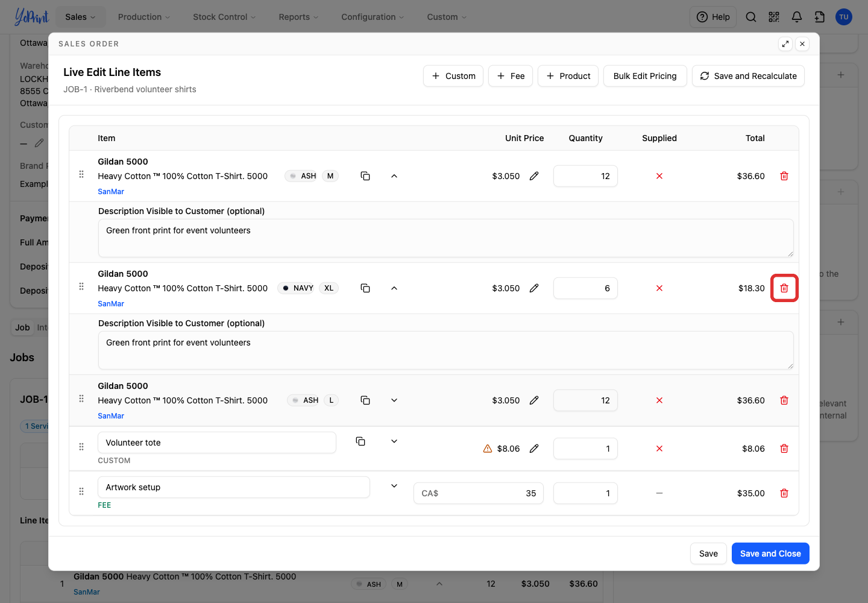Open Bulk Edit Pricing
The width and height of the screenshot is (868, 603).
click(x=645, y=76)
